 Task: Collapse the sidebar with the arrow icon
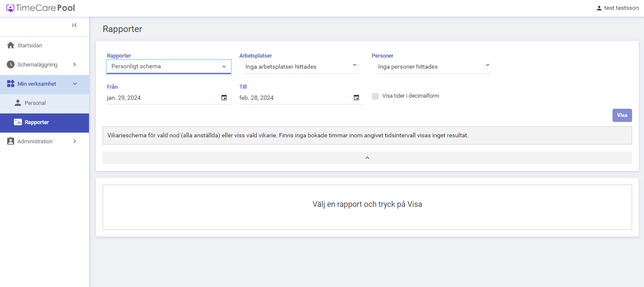pos(75,25)
